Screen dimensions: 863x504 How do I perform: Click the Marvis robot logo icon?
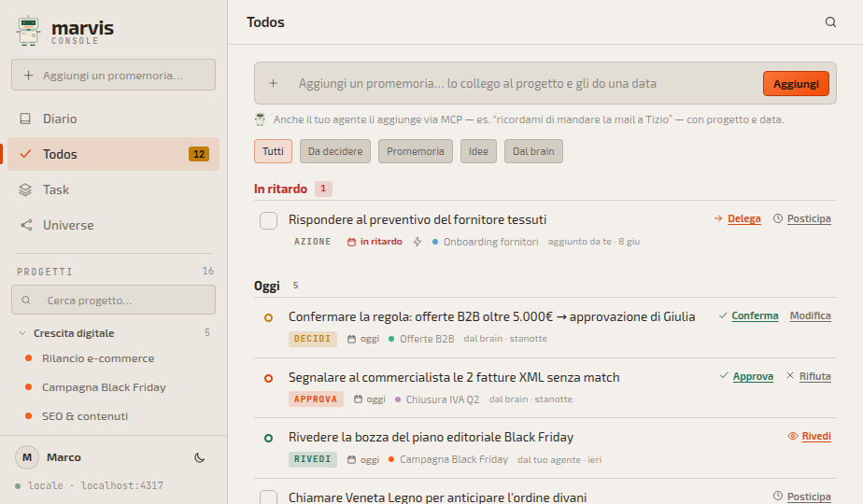28,31
